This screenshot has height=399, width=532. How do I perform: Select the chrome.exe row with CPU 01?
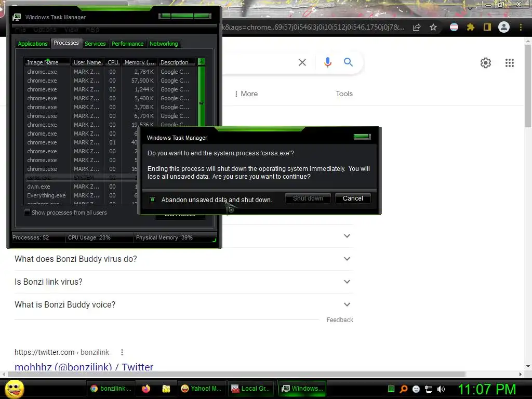[x=82, y=142]
